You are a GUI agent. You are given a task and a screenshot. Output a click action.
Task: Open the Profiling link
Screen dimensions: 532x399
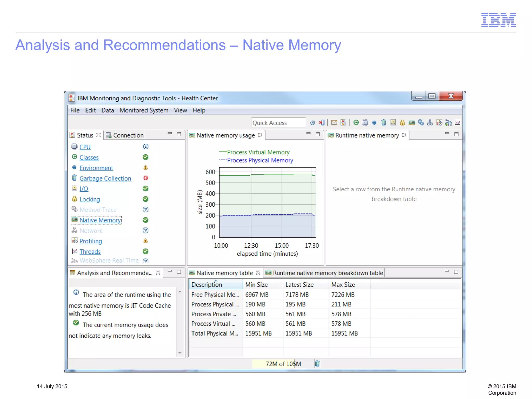click(x=91, y=241)
